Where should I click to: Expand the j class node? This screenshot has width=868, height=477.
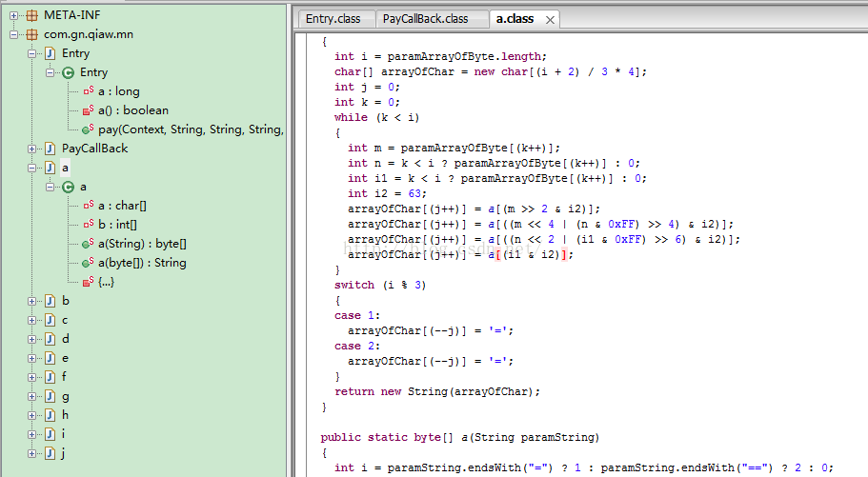(32, 454)
